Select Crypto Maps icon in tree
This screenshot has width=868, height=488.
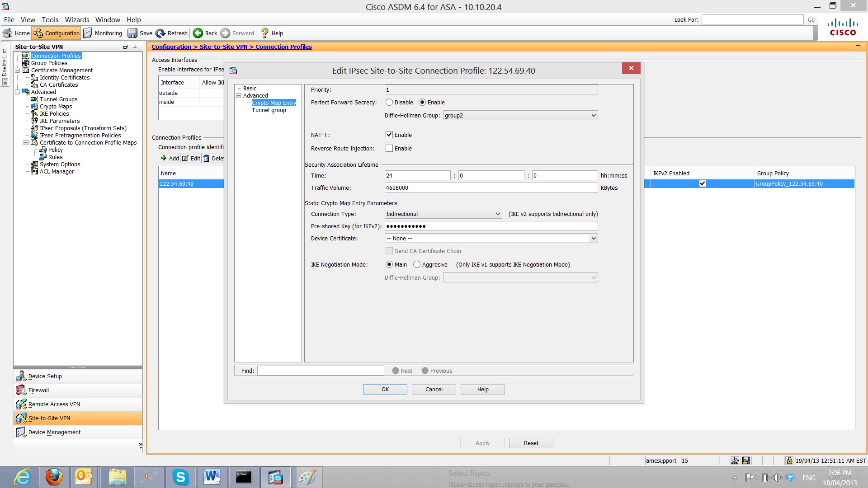click(x=34, y=107)
